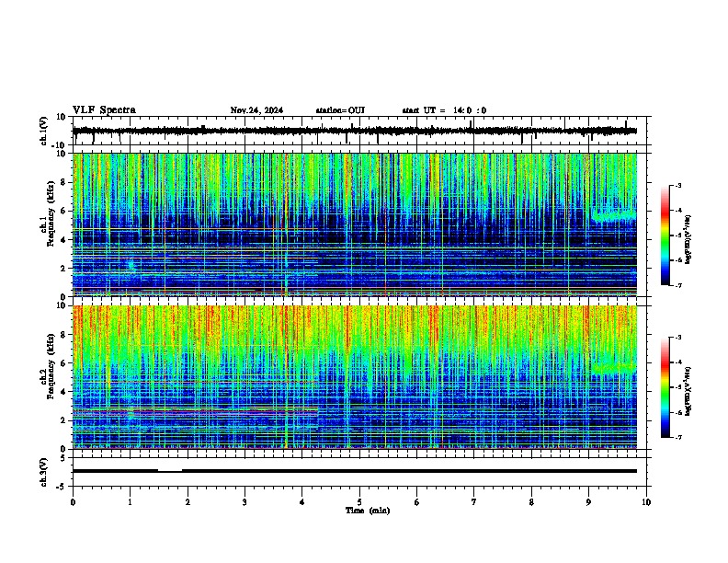728x563 pixels.
Task: Click the 'VLF Spectra' title text
Action: tap(104, 110)
